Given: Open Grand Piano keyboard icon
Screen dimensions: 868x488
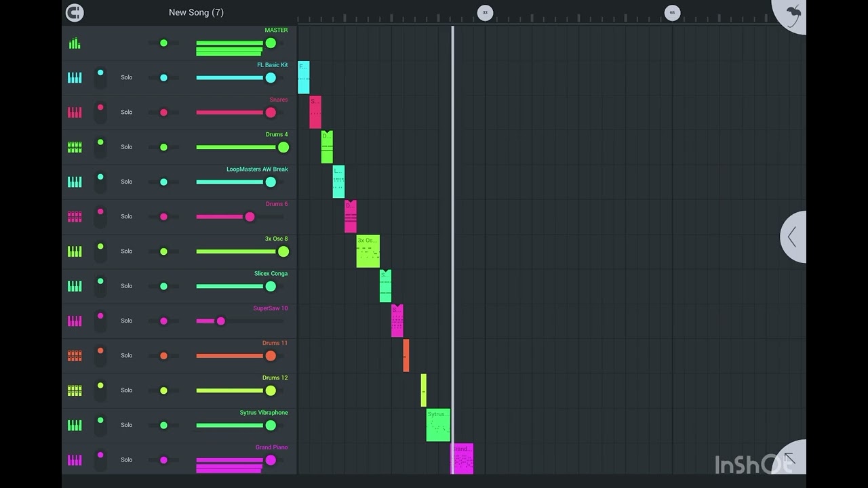Looking at the screenshot, I should [x=75, y=460].
